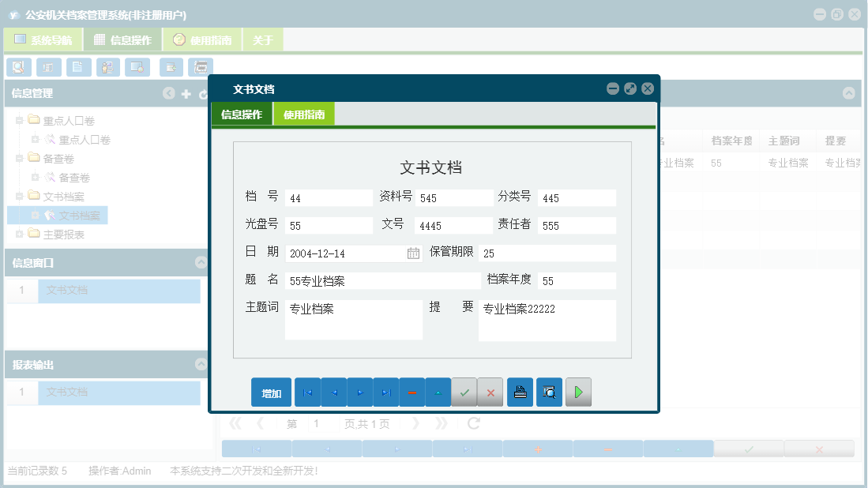
Task: Click the orange plus add button in background toolbar
Action: pyautogui.click(x=538, y=449)
